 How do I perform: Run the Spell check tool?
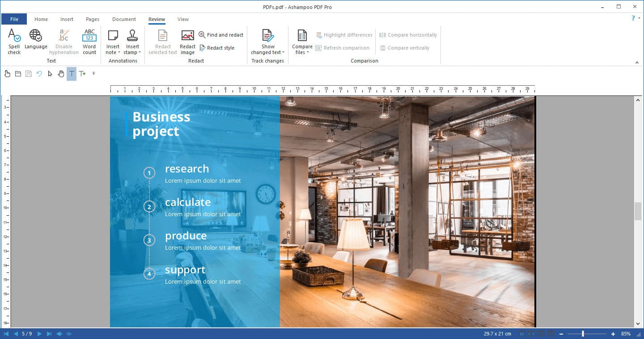point(14,41)
